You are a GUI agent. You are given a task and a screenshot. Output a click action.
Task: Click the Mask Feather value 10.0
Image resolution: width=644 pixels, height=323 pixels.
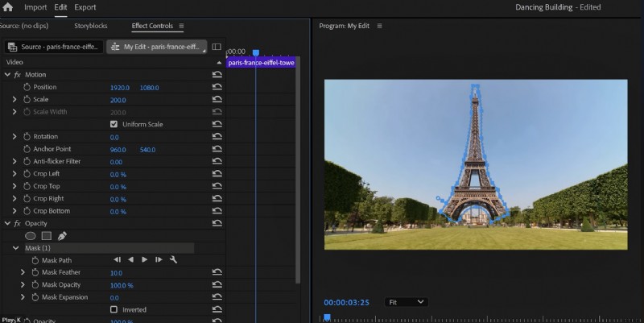point(116,273)
